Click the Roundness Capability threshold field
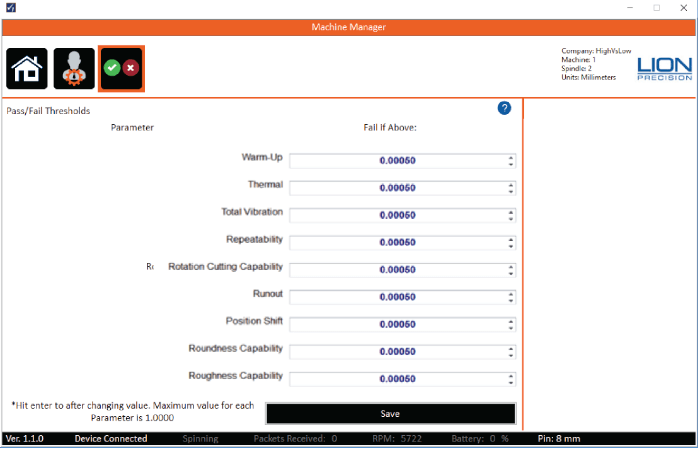This screenshot has height=449, width=700. pyautogui.click(x=402, y=352)
